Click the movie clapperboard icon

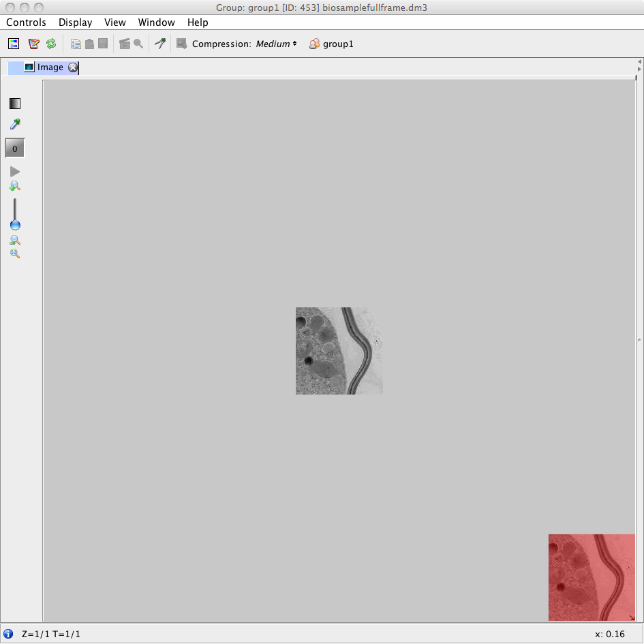pyautogui.click(x=125, y=44)
